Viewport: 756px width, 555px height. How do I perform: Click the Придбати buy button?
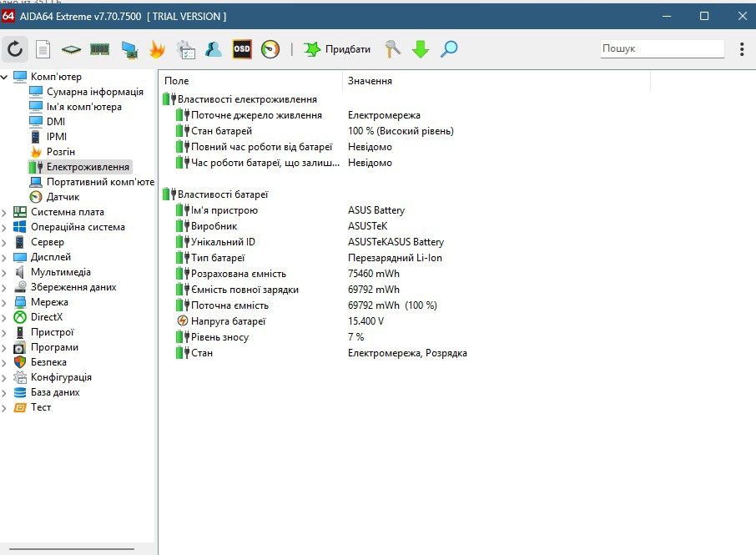point(337,49)
